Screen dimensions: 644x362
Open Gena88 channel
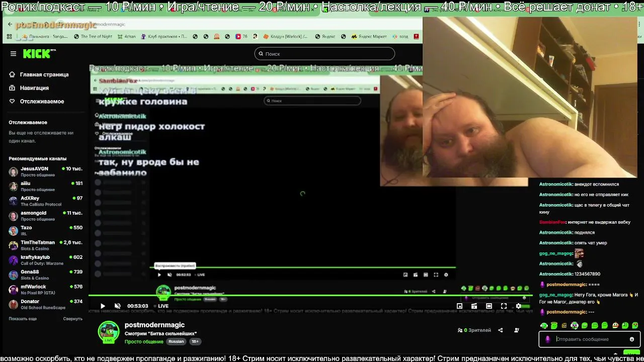pyautogui.click(x=45, y=275)
